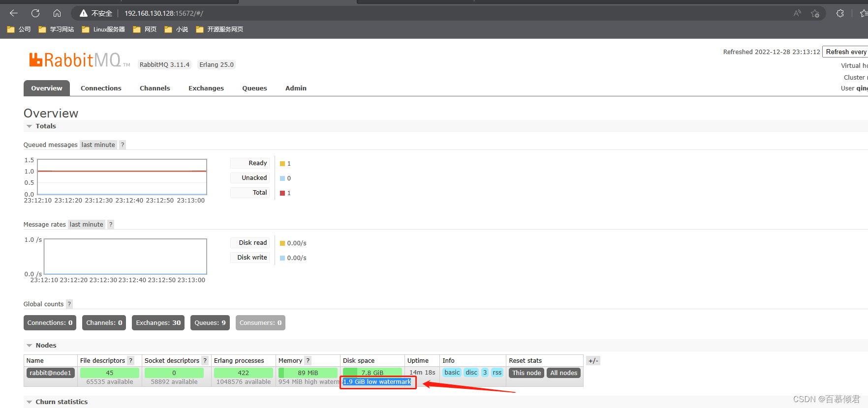Click the RabbitMQ 3.11.4 version label
The width and height of the screenshot is (868, 408).
point(164,65)
